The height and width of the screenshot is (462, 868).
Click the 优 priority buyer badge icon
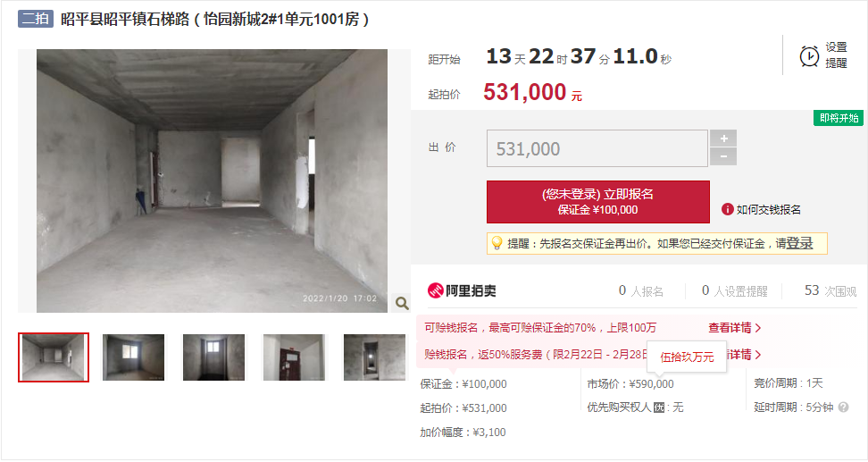click(659, 407)
